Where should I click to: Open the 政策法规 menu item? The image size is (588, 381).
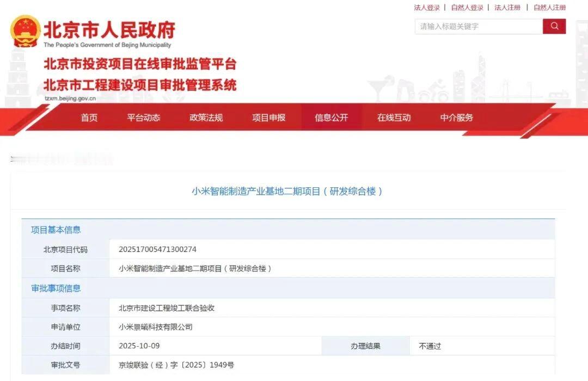pyautogui.click(x=206, y=118)
